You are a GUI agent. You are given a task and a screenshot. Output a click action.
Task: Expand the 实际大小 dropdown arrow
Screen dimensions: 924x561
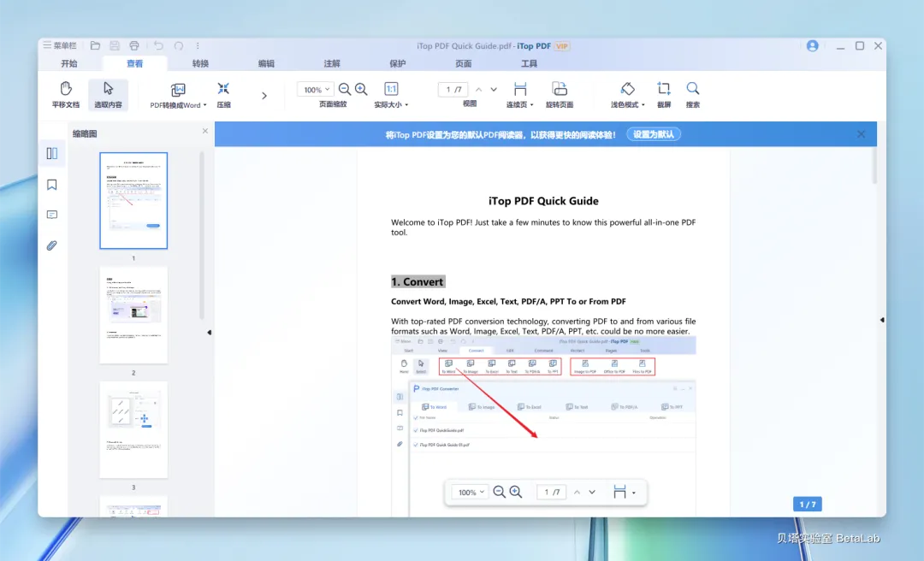pyautogui.click(x=406, y=105)
